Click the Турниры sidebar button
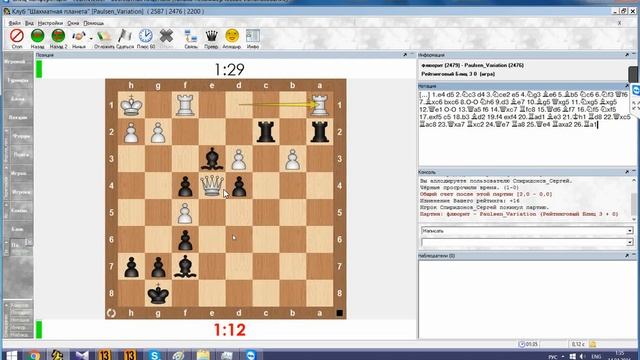 pyautogui.click(x=18, y=80)
